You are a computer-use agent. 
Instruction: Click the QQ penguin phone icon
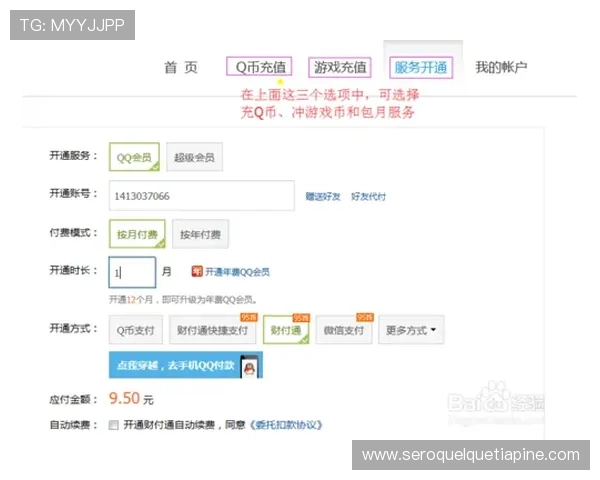[x=249, y=367]
